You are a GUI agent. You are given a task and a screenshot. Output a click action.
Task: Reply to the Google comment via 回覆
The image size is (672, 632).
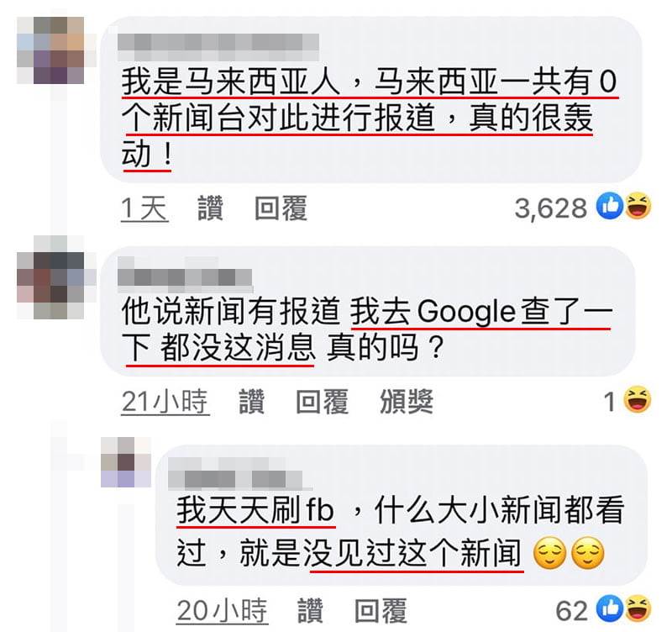coord(323,402)
